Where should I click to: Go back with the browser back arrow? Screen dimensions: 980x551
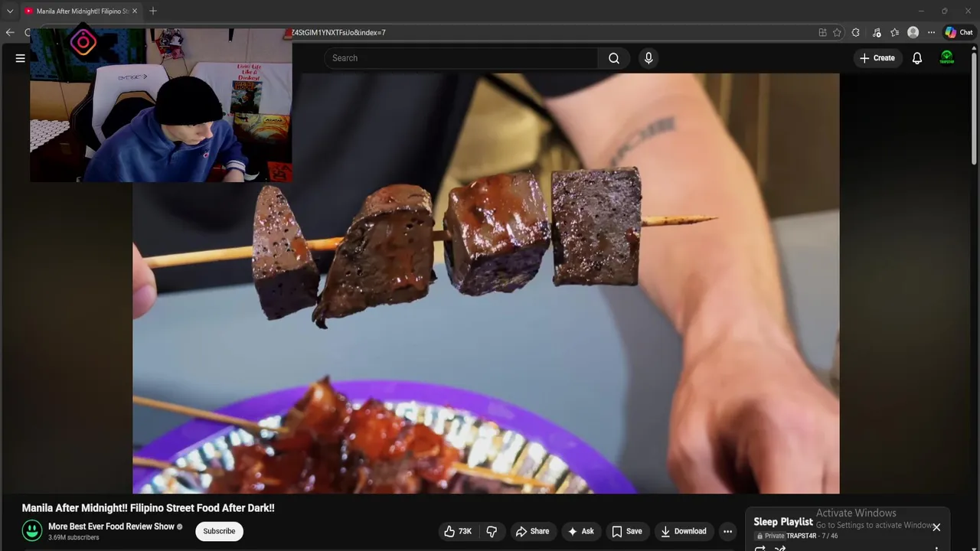click(x=10, y=32)
